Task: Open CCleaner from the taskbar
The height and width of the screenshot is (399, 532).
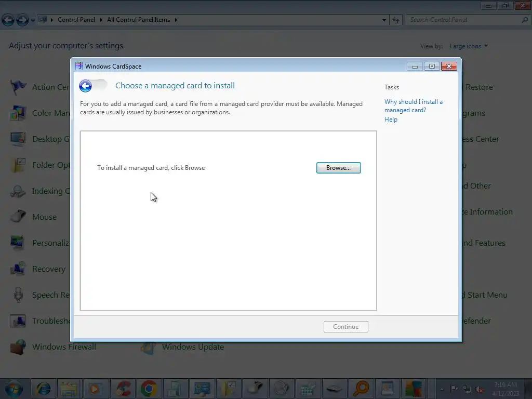Action: tap(122, 389)
